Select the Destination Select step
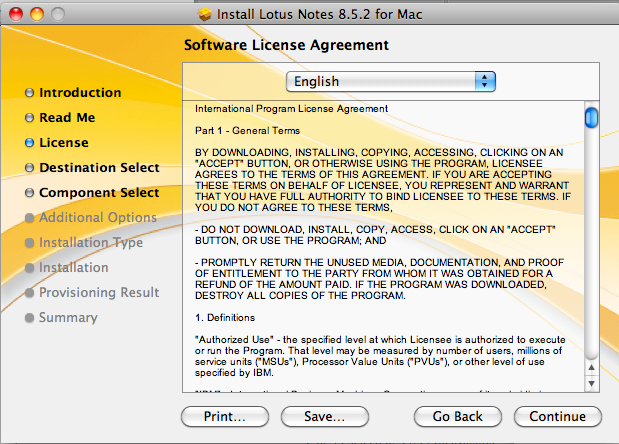 point(99,168)
